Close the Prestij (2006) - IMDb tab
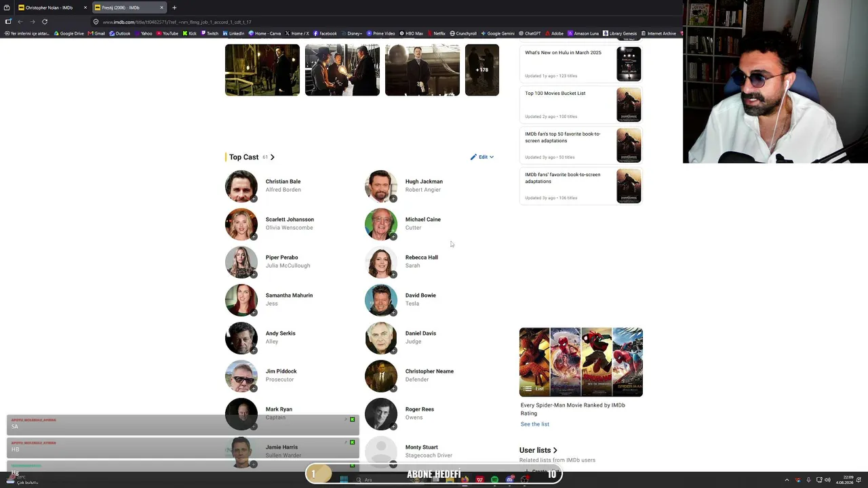This screenshot has height=488, width=868. (161, 7)
